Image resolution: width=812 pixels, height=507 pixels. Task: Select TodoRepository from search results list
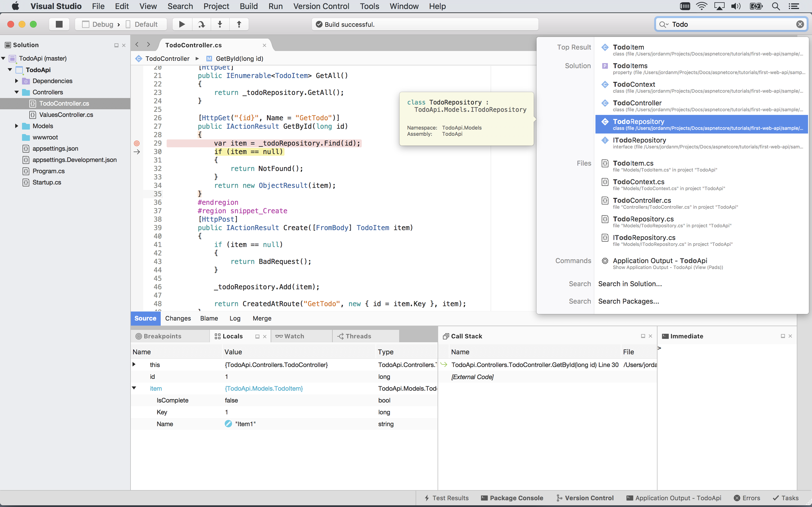[639, 121]
